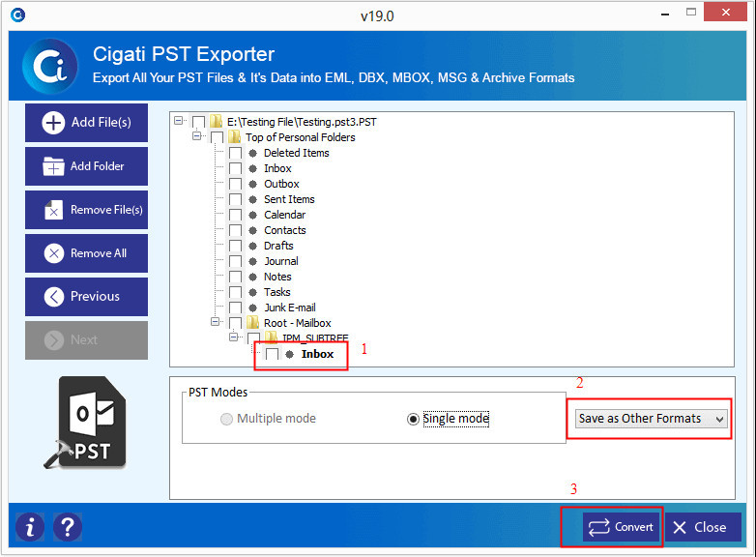This screenshot has height=557, width=756.
Task: Click the IPM_SUBTREE folder icon
Action: point(271,337)
